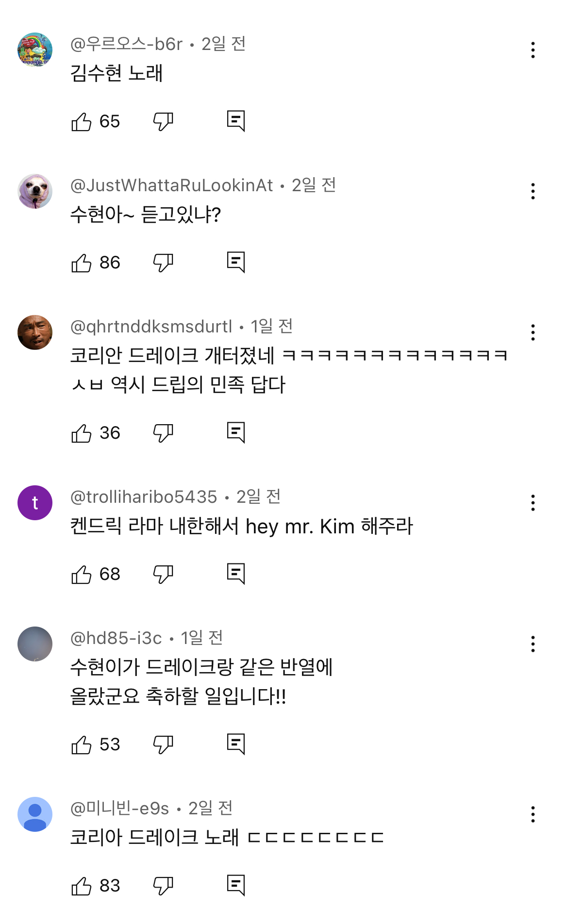This screenshot has height=924, width=568.
Task: Open the purple 't' profile avatar
Action: pos(35,503)
